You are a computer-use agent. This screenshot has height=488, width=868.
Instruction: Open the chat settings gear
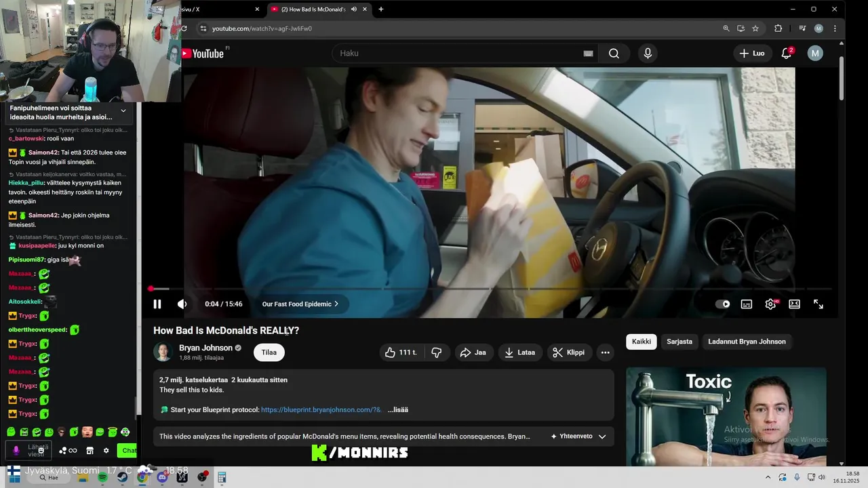click(106, 450)
